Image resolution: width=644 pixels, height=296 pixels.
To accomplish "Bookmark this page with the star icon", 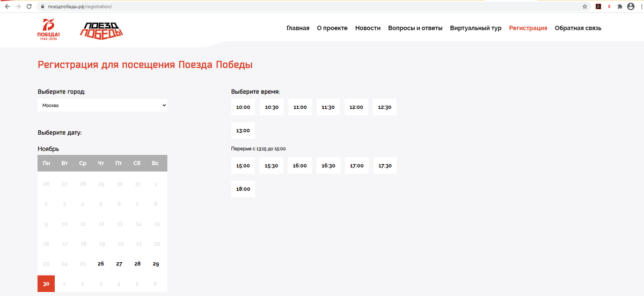I will tap(585, 6).
